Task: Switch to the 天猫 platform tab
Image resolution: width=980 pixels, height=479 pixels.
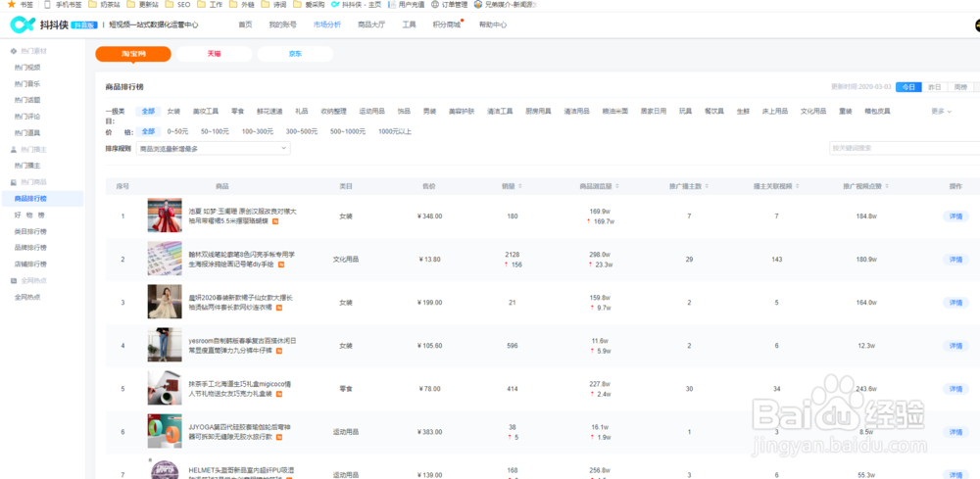Action: pyautogui.click(x=214, y=54)
